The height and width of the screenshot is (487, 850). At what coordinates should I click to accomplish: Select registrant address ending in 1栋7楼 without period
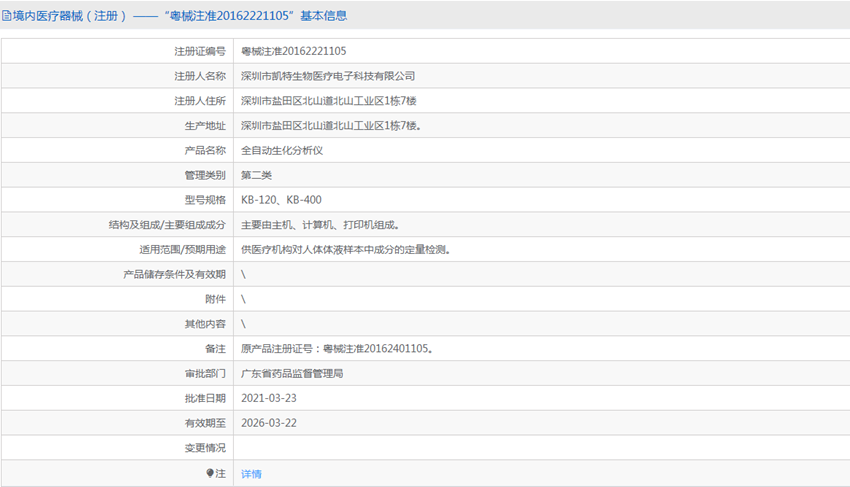click(x=329, y=101)
